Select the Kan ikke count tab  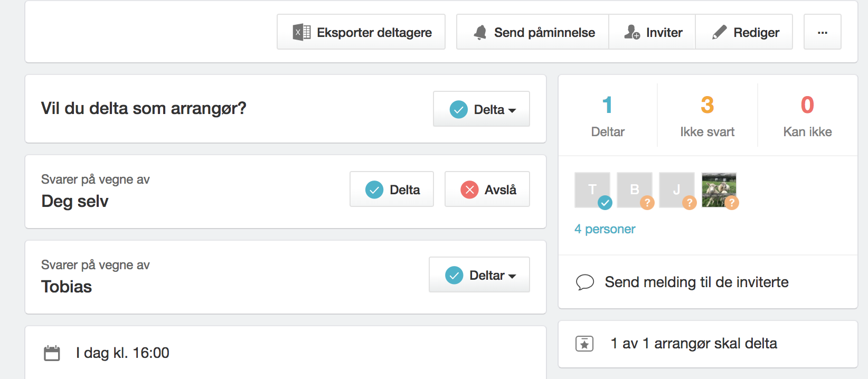click(x=807, y=116)
